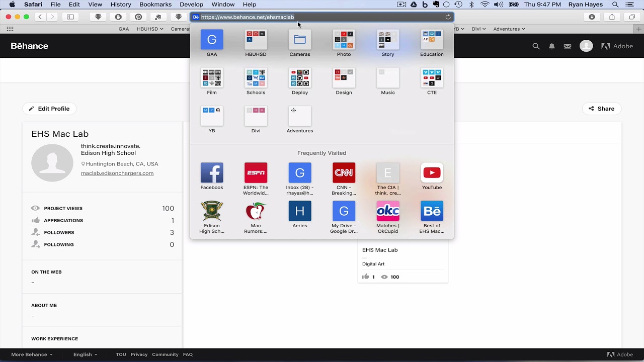This screenshot has width=644, height=362.
Task: Click the Safari reload page button
Action: click(x=448, y=17)
